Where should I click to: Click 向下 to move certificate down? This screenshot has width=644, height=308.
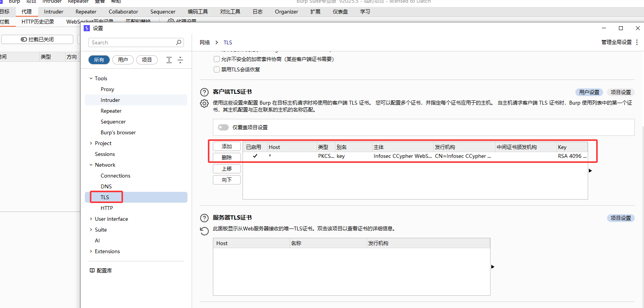[227, 180]
